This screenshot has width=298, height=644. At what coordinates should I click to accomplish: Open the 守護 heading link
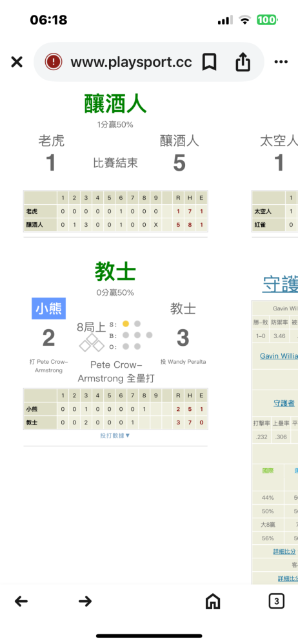pyautogui.click(x=280, y=284)
